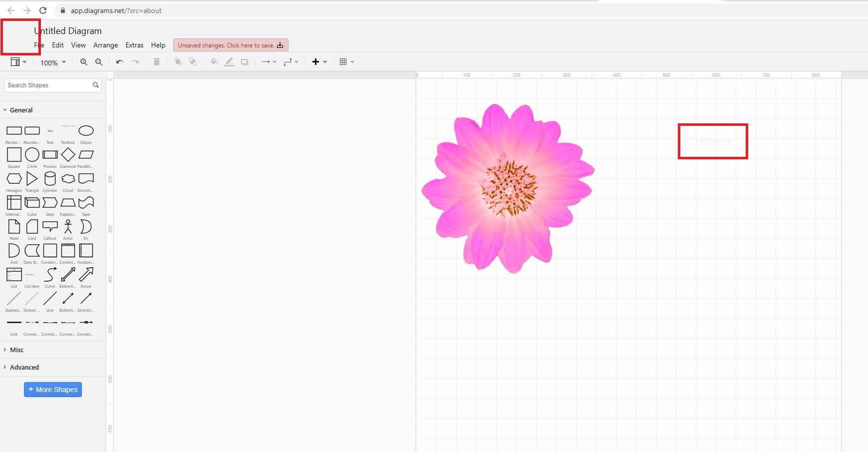This screenshot has height=452, width=868.
Task: Click the More Shapes button
Action: 52,389
